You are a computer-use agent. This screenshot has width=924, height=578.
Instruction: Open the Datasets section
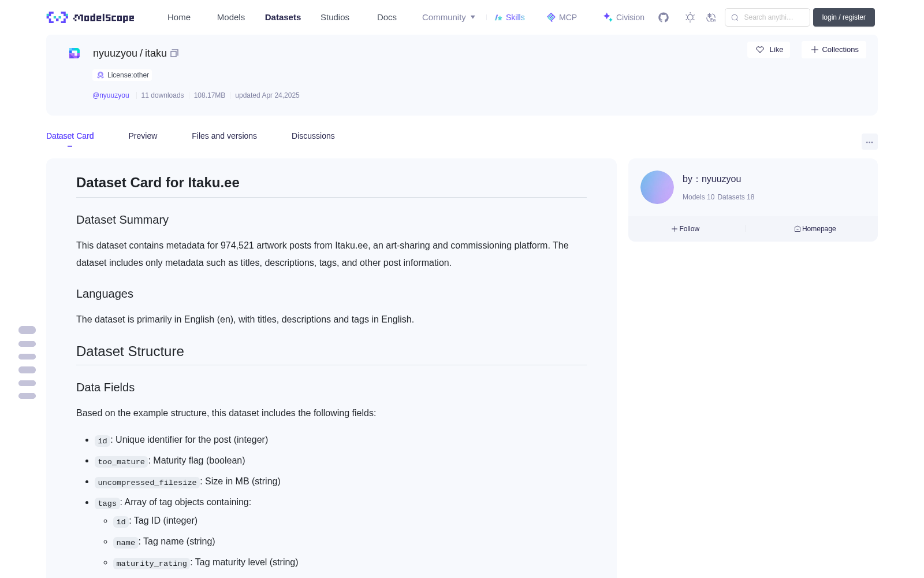click(x=283, y=17)
